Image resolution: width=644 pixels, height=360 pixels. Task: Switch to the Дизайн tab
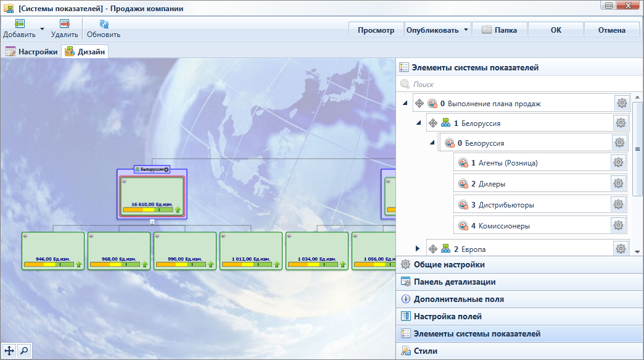[85, 52]
